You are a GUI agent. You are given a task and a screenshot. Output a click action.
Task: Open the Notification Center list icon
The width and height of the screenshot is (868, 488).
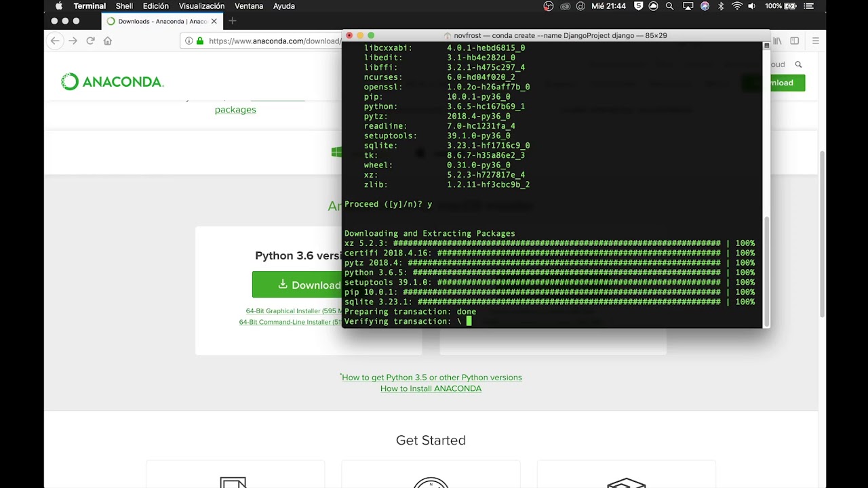pyautogui.click(x=810, y=6)
